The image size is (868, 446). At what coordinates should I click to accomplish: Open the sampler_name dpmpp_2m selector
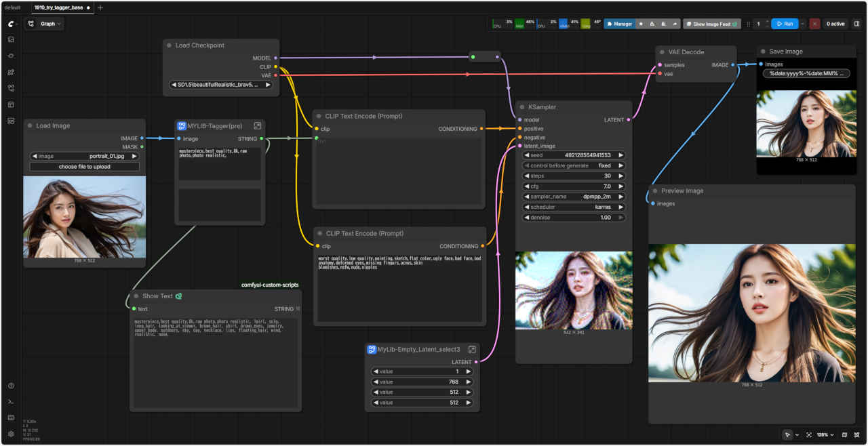[573, 197]
